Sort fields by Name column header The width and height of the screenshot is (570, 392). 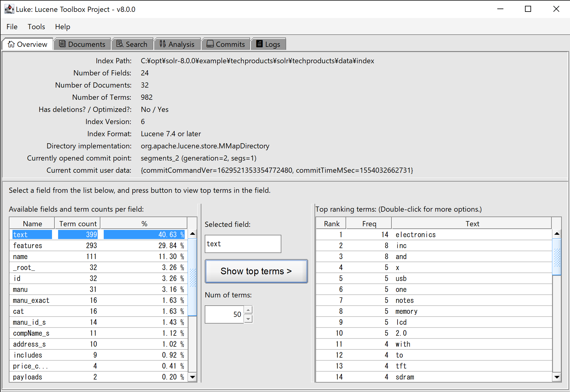tap(32, 224)
